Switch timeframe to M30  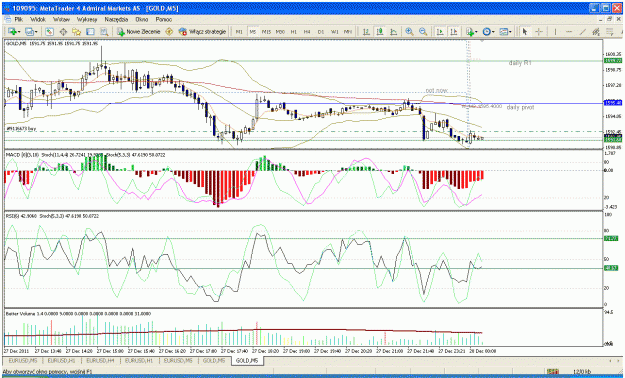point(280,32)
